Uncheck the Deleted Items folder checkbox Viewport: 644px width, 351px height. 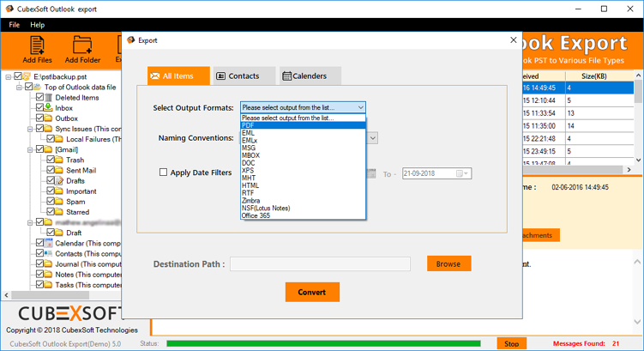[x=39, y=98]
